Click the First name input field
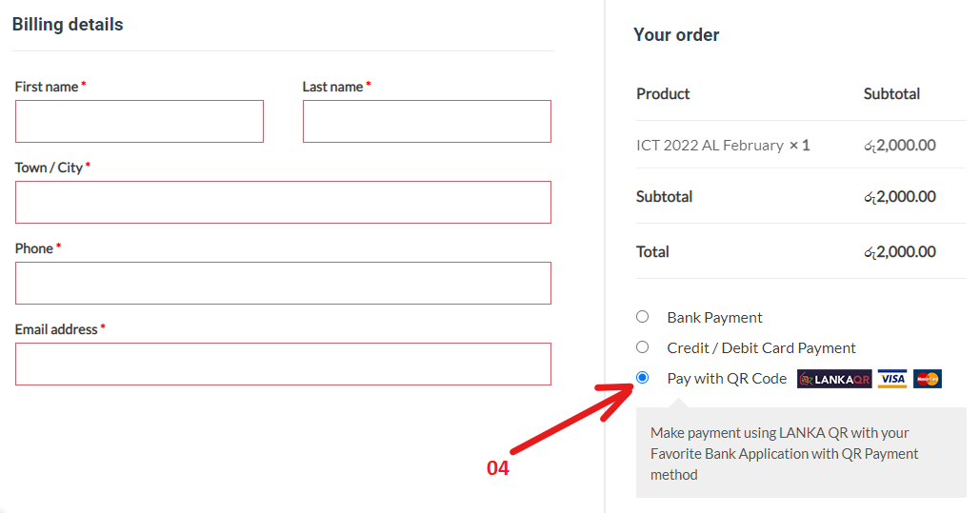This screenshot has width=980, height=513. click(139, 122)
